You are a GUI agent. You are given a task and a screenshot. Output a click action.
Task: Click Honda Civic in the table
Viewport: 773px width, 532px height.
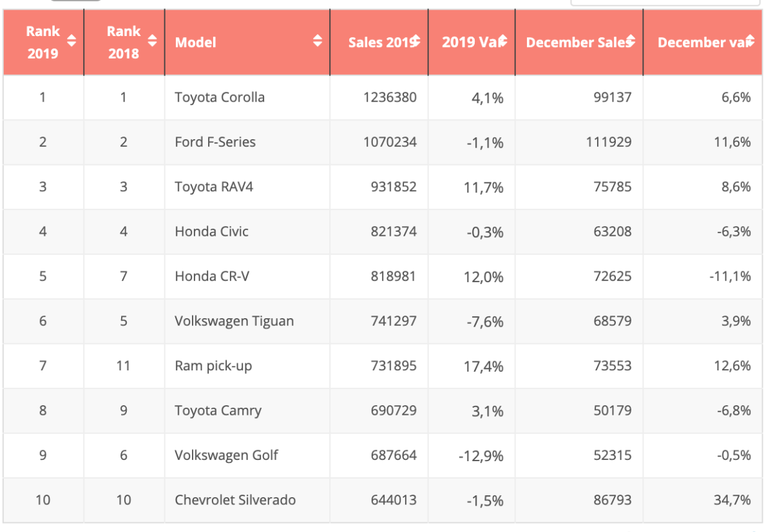211,232
